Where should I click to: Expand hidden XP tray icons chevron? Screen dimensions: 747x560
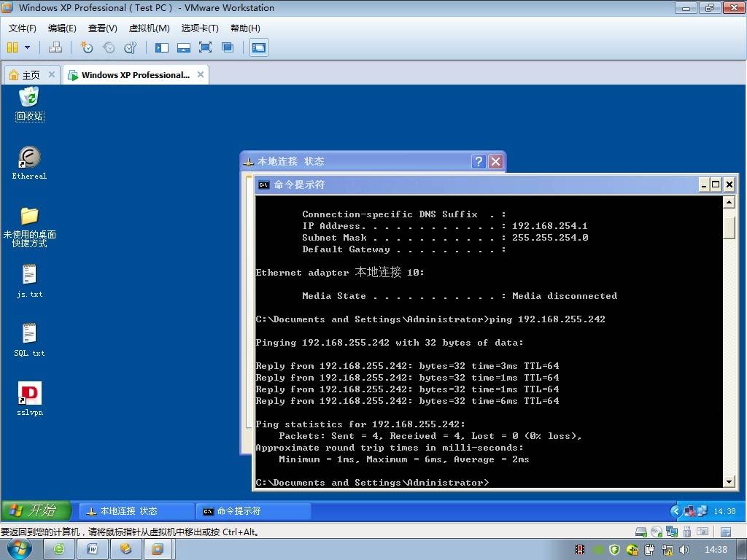click(676, 511)
